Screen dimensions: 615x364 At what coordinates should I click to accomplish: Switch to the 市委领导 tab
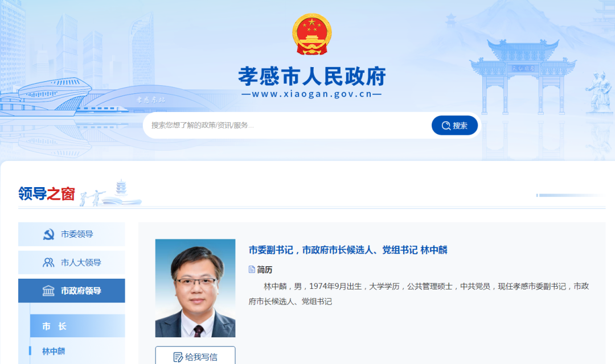pos(72,234)
